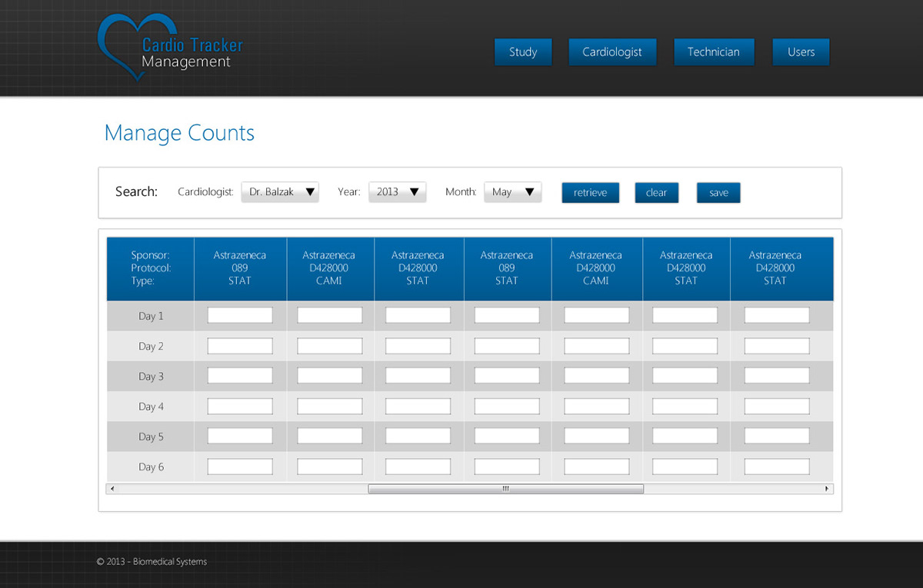Expand the Year dropdown showing 2013
Screen dimensions: 923x588
click(x=398, y=192)
